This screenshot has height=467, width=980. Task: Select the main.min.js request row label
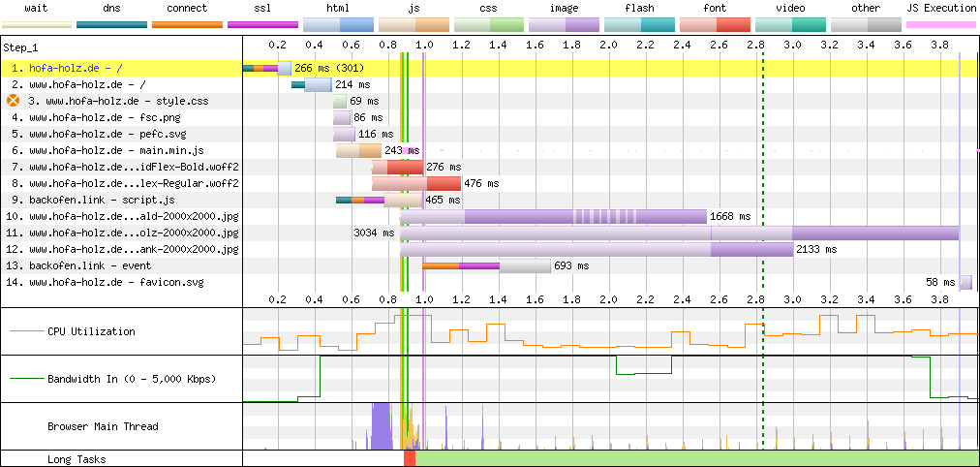click(x=107, y=151)
